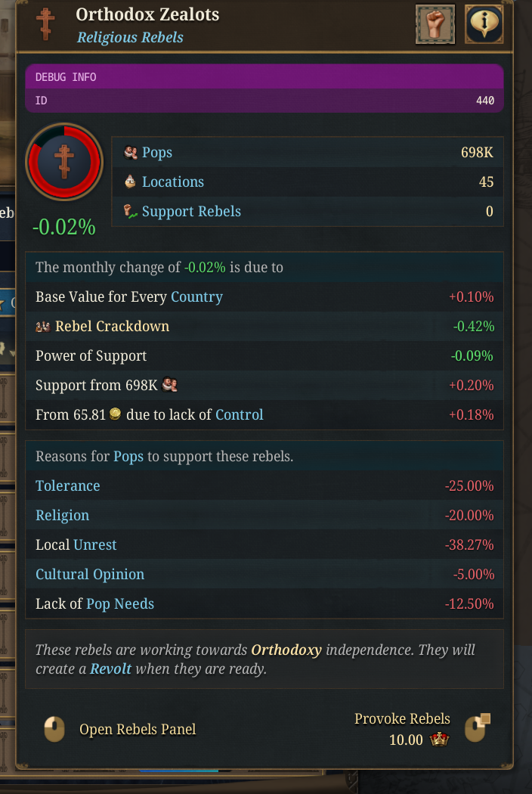Click the Pop Needs link
The height and width of the screenshot is (794, 532).
pos(120,604)
